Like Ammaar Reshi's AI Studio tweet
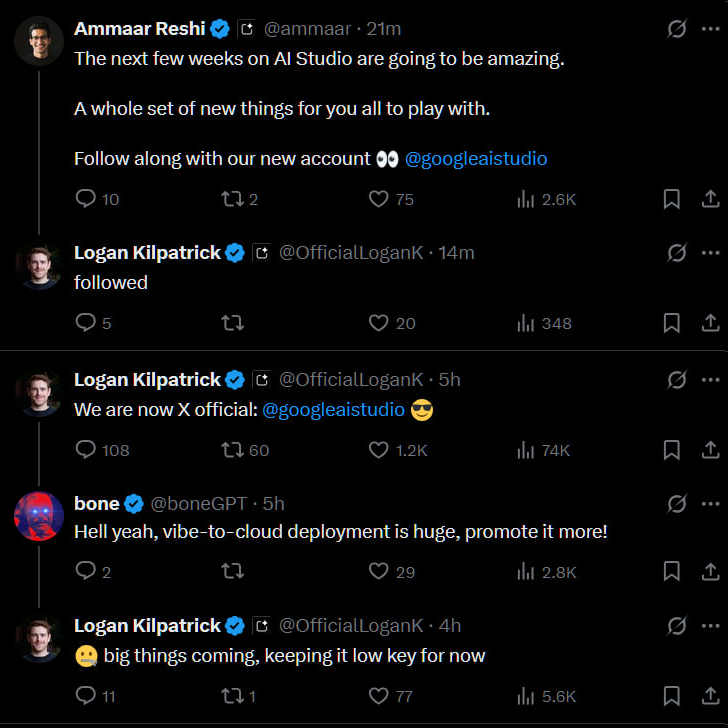The height and width of the screenshot is (728, 728). pos(378,199)
